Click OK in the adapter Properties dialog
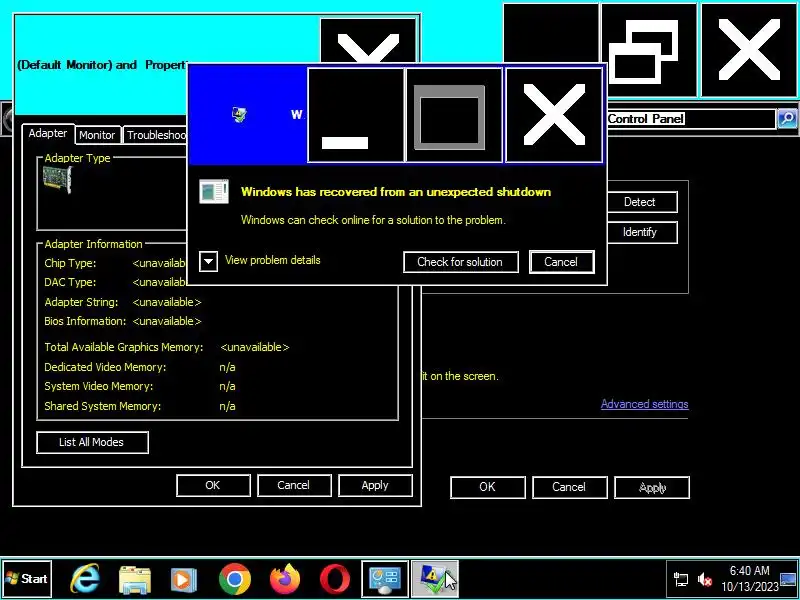Screen dimensions: 800x600 (x=213, y=485)
